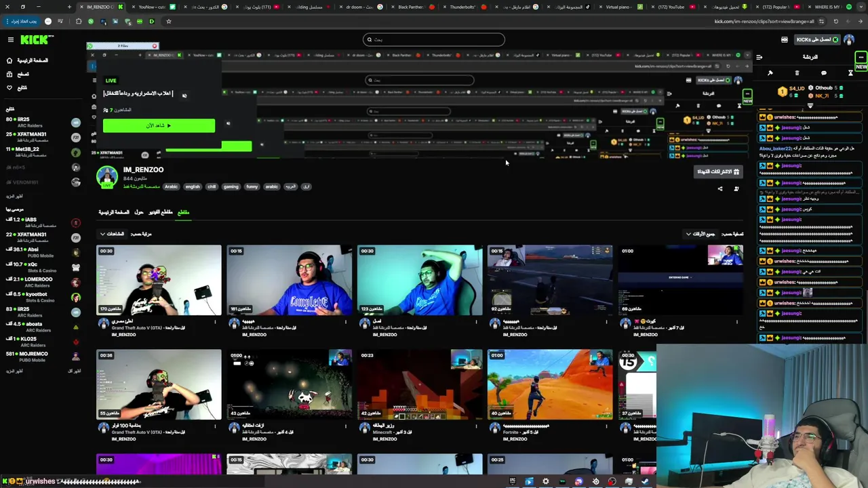Click the KICK logo
The image size is (868, 488).
coord(35,40)
